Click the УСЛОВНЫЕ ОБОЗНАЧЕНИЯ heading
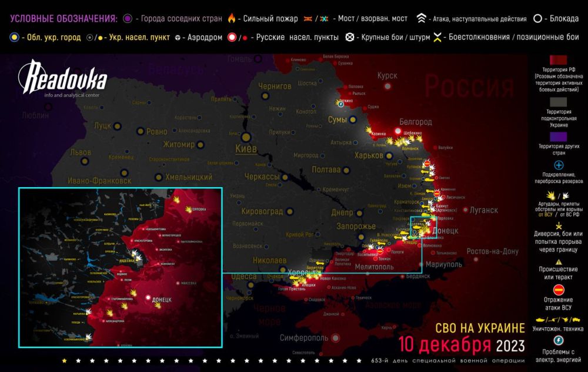This screenshot has height=372, width=588. [64, 18]
